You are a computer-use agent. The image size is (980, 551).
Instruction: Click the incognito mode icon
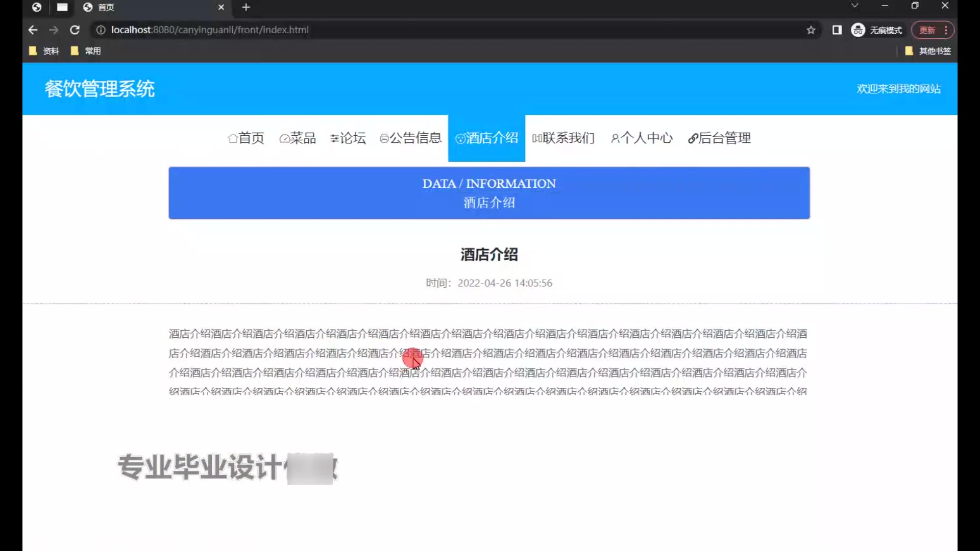tap(858, 30)
